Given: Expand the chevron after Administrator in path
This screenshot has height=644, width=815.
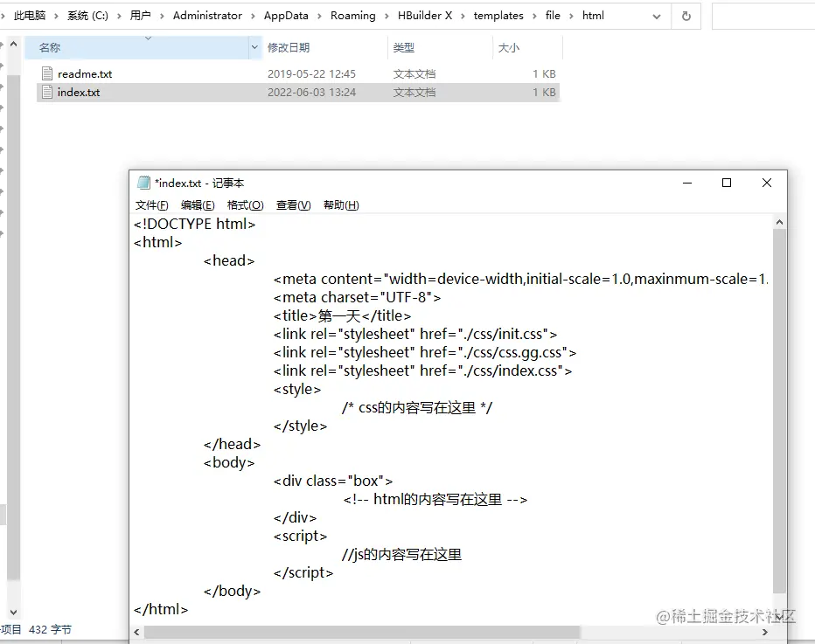Looking at the screenshot, I should [253, 16].
